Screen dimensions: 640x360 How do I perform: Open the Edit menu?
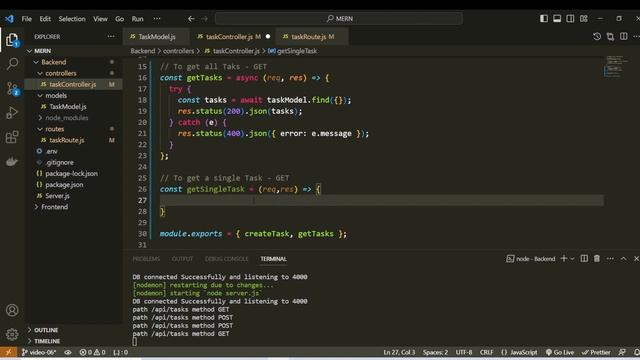(x=45, y=19)
